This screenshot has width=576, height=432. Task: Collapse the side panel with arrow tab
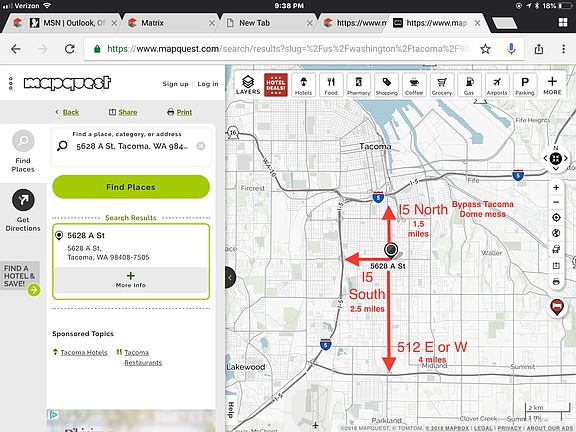tap(230, 277)
